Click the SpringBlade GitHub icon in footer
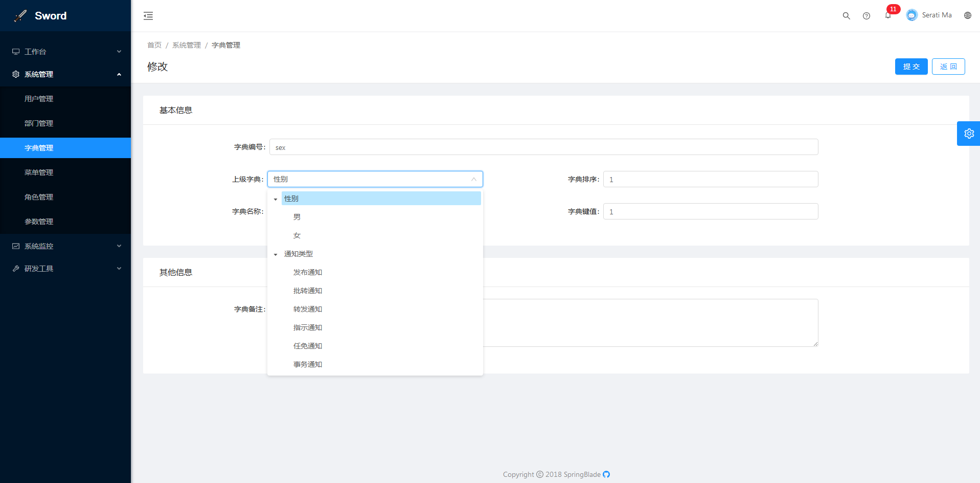This screenshot has width=980, height=483. (x=606, y=474)
